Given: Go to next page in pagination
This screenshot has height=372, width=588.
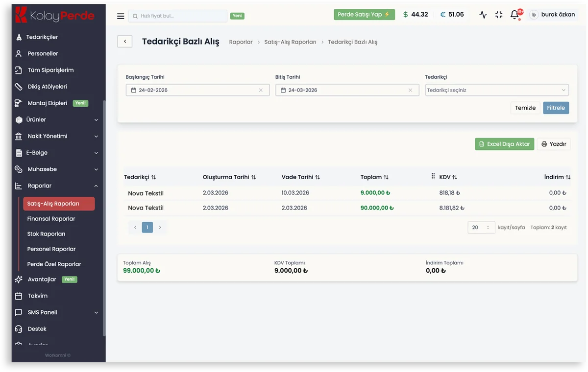Looking at the screenshot, I should click(160, 228).
